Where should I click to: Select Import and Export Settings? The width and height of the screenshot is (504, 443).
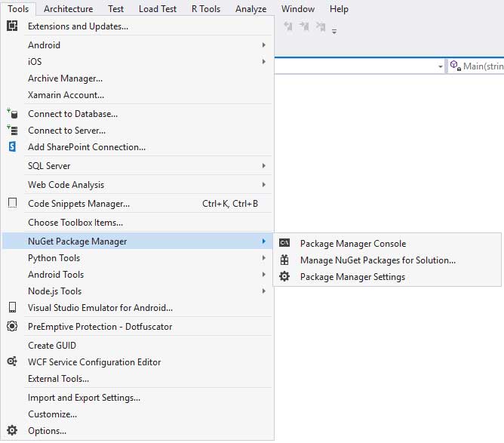pyautogui.click(x=84, y=398)
